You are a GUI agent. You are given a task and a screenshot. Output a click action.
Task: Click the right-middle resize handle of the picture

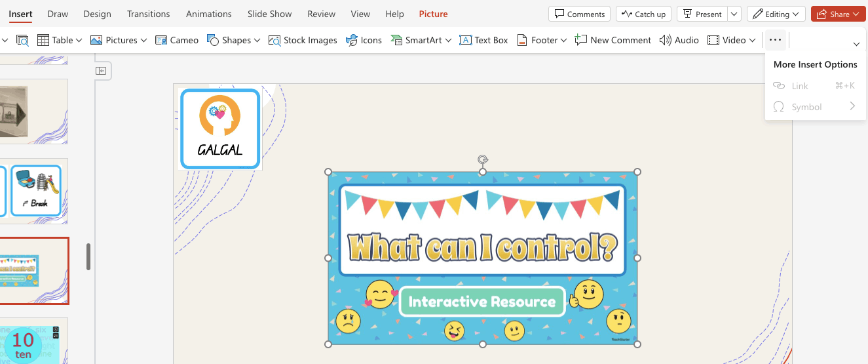pos(637,258)
